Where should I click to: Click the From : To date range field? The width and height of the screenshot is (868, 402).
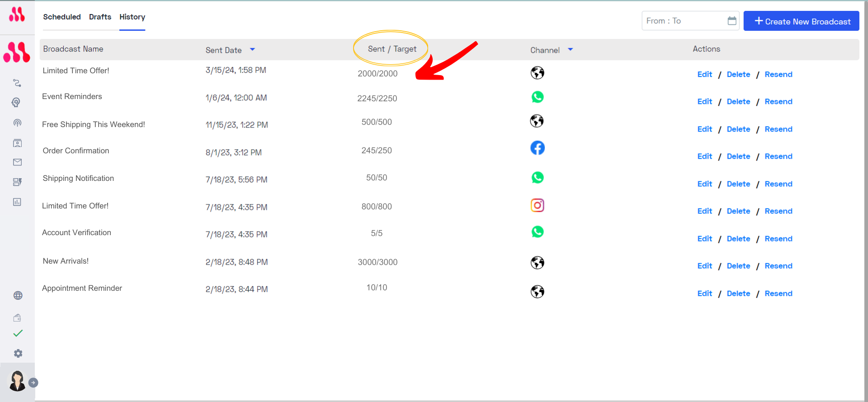coord(690,21)
